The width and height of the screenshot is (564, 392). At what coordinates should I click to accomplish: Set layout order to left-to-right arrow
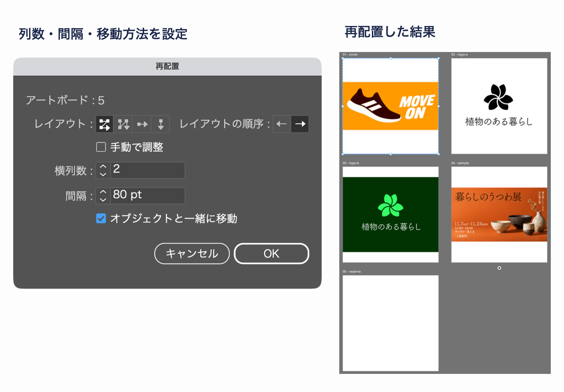pos(300,124)
